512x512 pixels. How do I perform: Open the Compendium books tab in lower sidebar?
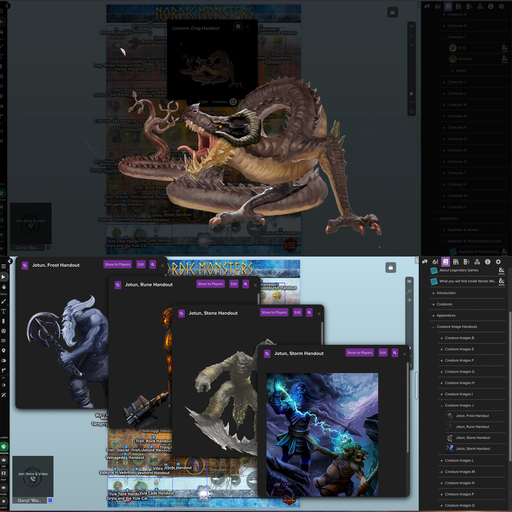point(456,262)
